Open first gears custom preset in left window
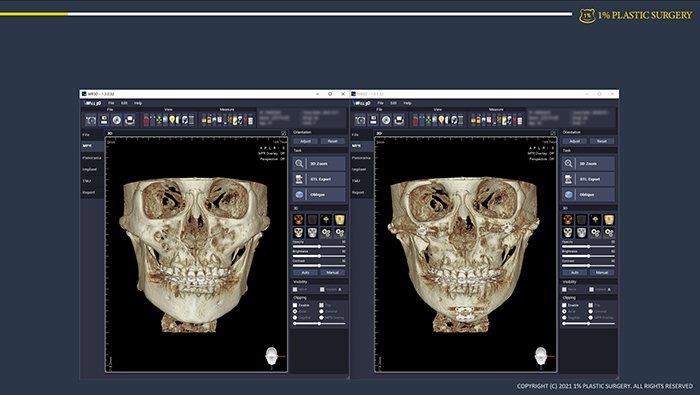 (326, 232)
